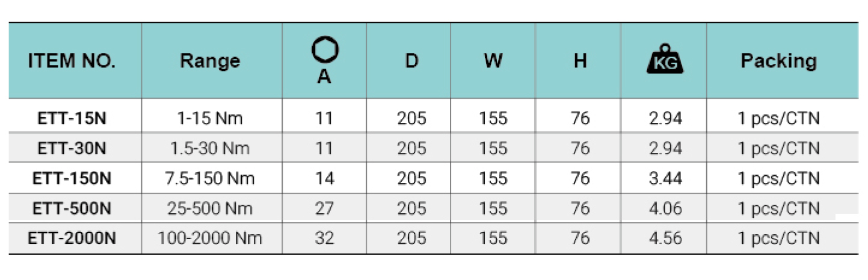Select item ETT-500N
Screen dimensions: 868x280
(72, 208)
